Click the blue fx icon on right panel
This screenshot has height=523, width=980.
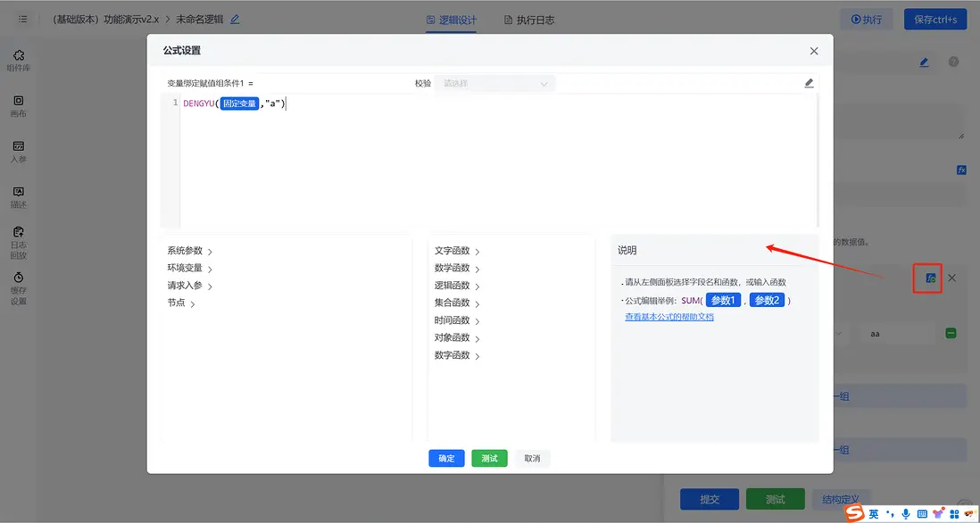[x=961, y=170]
